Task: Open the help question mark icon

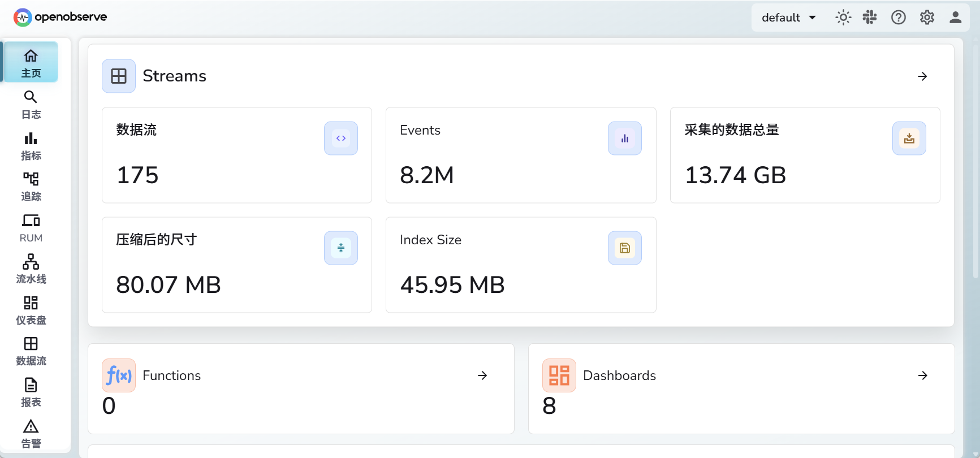Action: 899,18
